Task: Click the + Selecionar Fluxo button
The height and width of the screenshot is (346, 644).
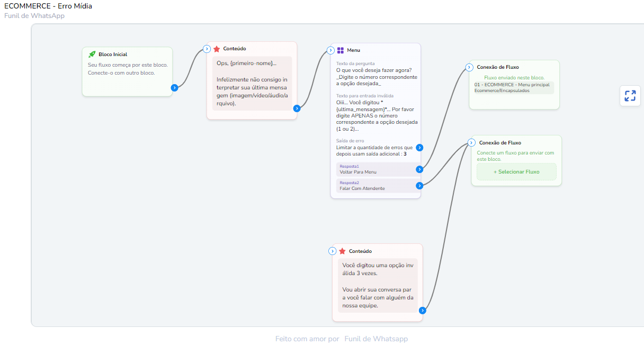Action: pos(516,171)
